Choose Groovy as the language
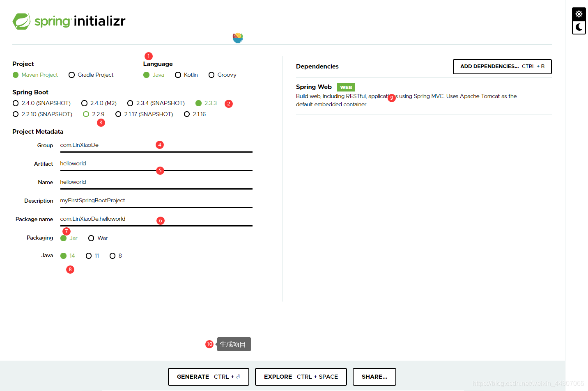The height and width of the screenshot is (391, 588). 223,75
